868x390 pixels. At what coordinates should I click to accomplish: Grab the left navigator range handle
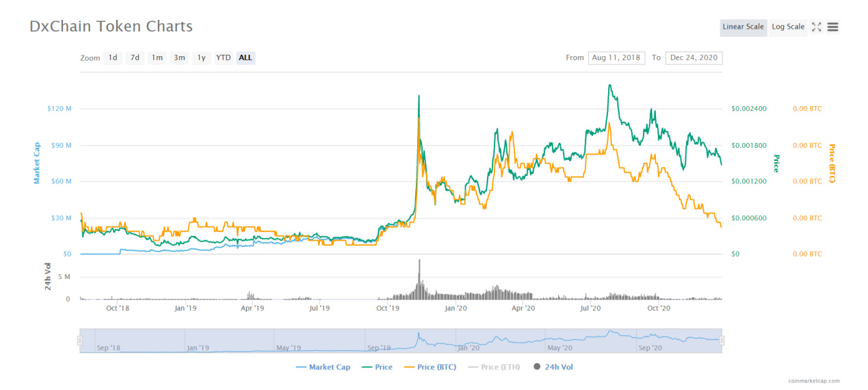click(x=80, y=340)
